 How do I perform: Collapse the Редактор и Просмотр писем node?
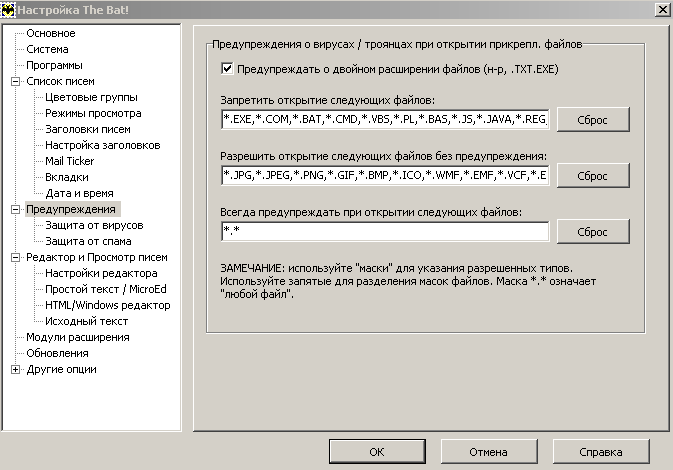pyautogui.click(x=15, y=257)
